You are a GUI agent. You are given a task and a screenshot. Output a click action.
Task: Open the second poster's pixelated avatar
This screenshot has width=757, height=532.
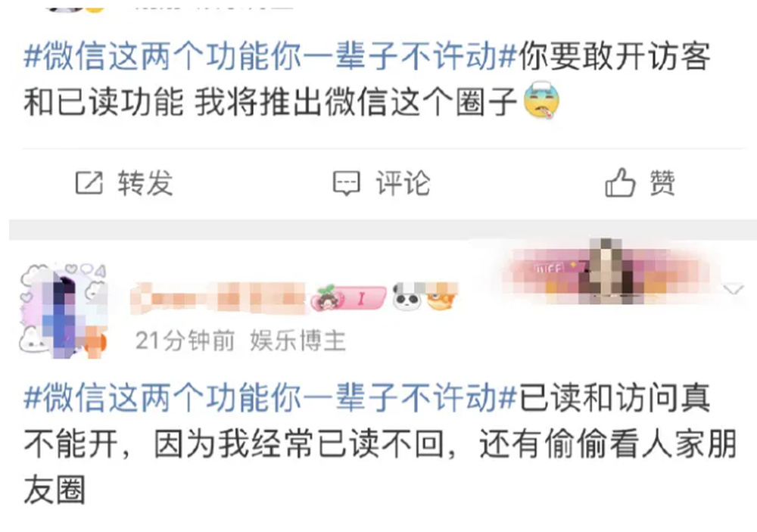[64, 311]
